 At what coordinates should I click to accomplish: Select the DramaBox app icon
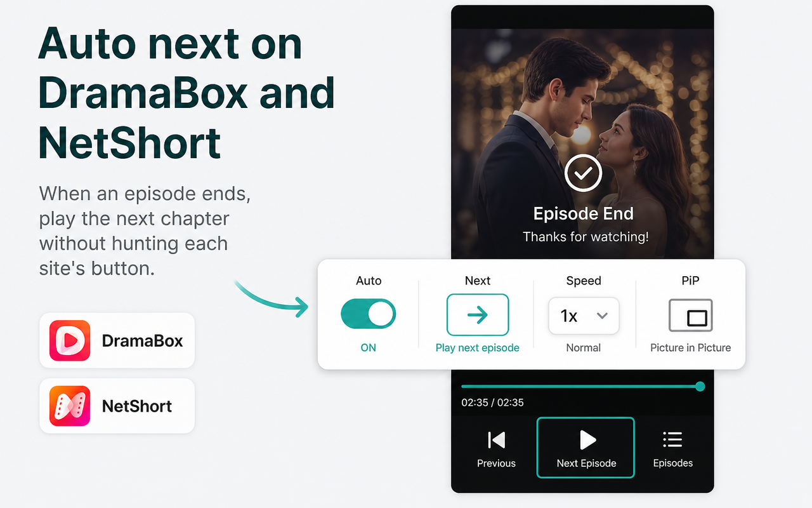tap(70, 340)
